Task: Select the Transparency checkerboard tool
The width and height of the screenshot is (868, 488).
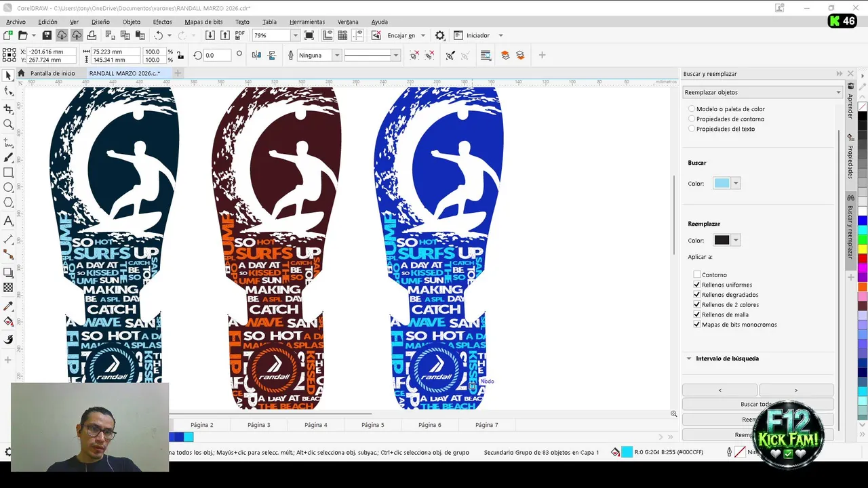Action: click(x=8, y=288)
